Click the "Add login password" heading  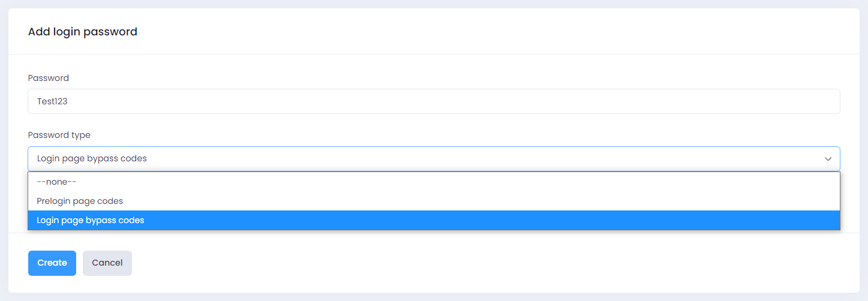pos(83,32)
